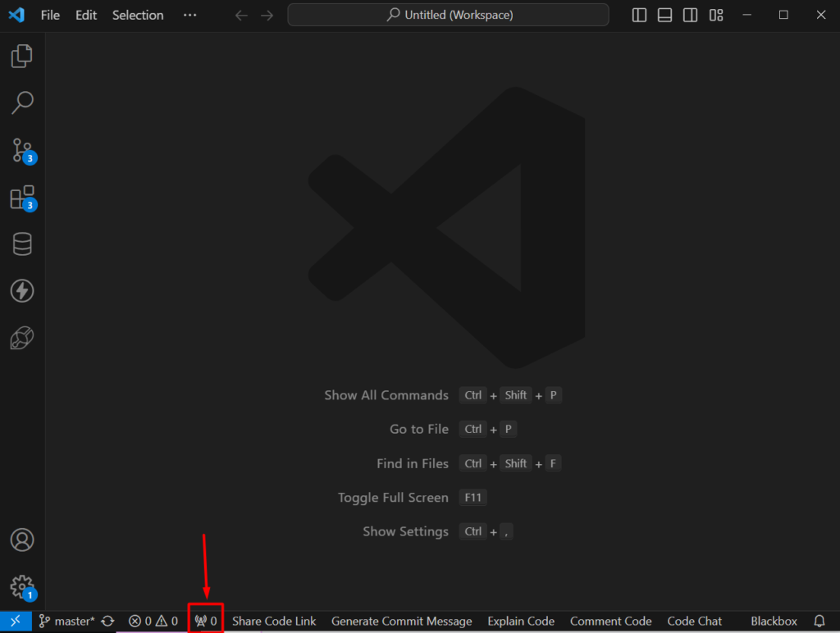This screenshot has height=633, width=840.
Task: Click the F11 key label
Action: [x=472, y=498]
